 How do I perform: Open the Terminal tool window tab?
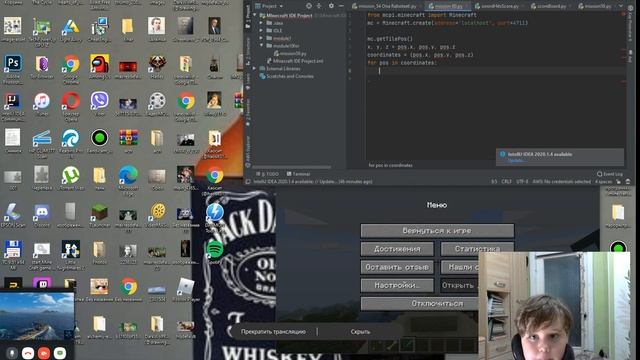tap(299, 174)
